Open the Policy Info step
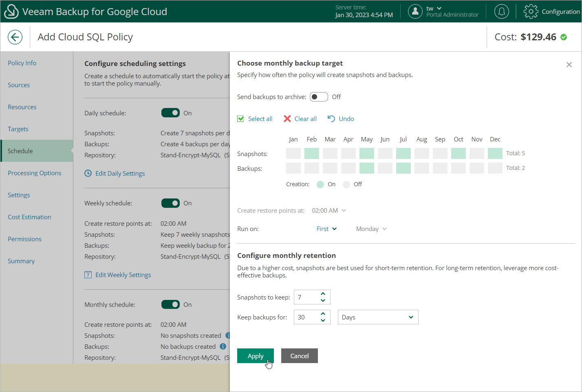The height and width of the screenshot is (392, 582). click(x=22, y=63)
